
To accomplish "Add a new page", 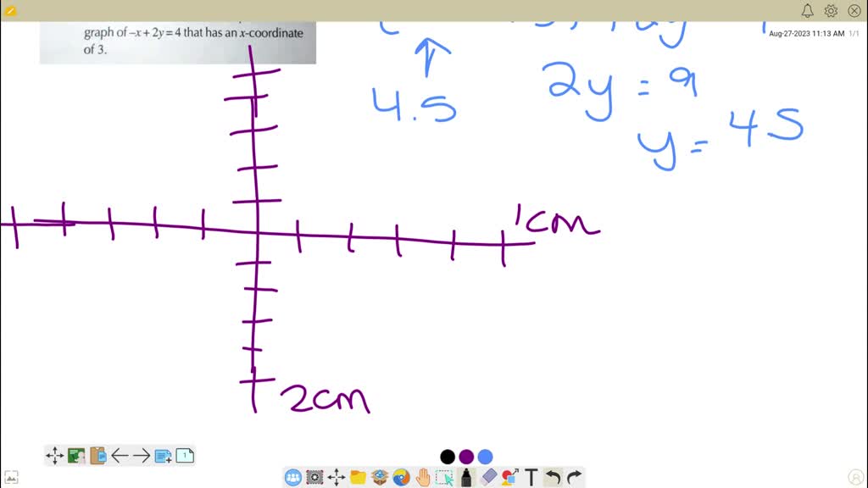I will (164, 455).
